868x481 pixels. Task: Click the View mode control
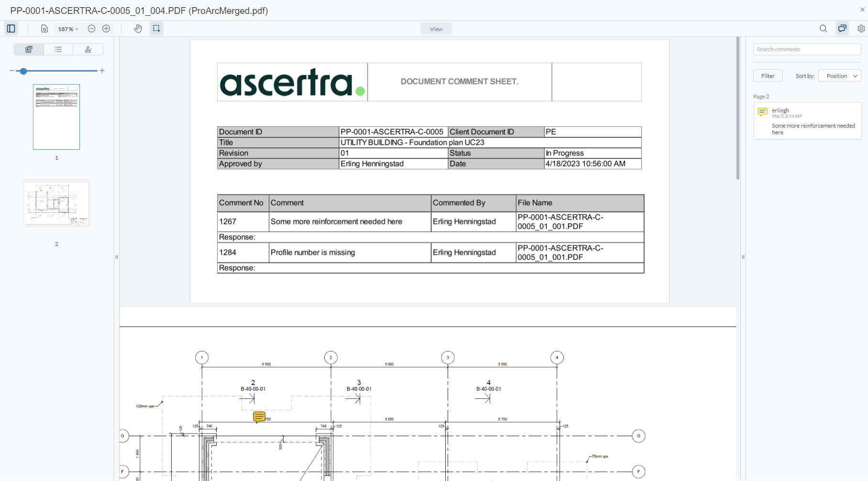(x=435, y=28)
